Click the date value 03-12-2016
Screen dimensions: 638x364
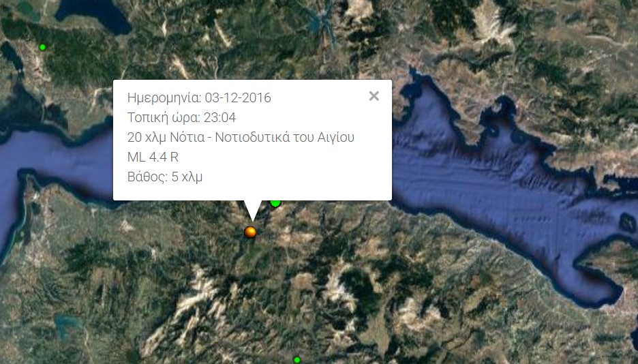pyautogui.click(x=238, y=98)
